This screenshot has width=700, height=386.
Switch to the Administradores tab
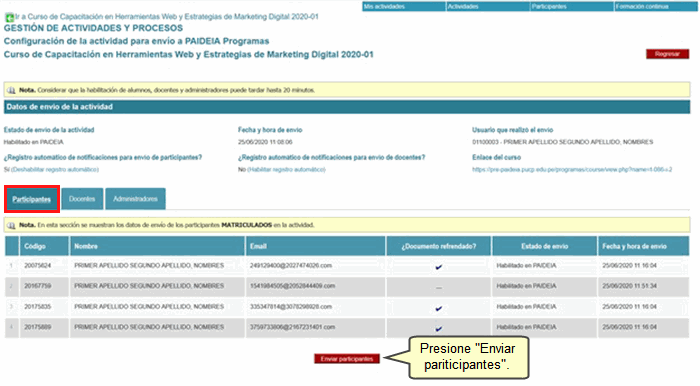(x=135, y=199)
